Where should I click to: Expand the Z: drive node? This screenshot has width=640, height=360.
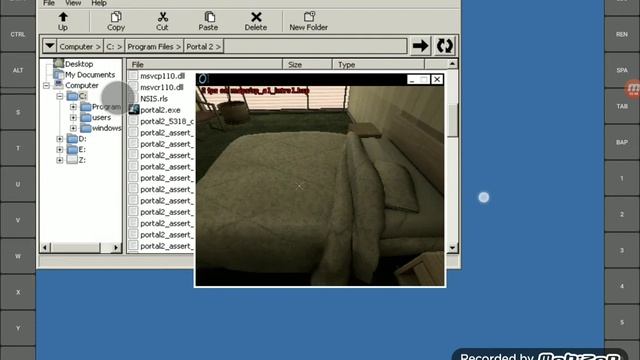coord(60,160)
